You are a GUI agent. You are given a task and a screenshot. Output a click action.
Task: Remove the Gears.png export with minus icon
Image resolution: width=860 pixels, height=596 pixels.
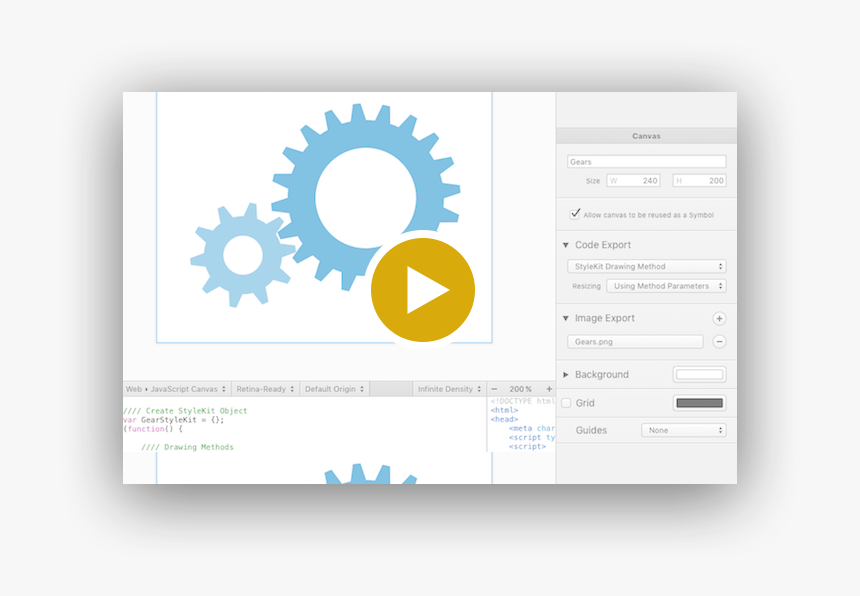[x=719, y=342]
